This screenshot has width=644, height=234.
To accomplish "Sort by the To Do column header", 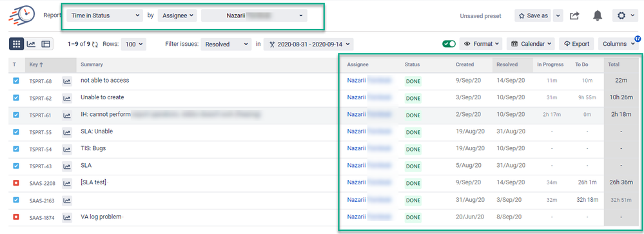I will click(582, 64).
